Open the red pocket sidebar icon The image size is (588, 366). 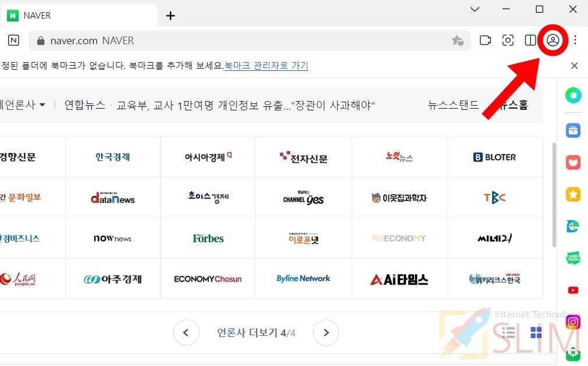[573, 163]
